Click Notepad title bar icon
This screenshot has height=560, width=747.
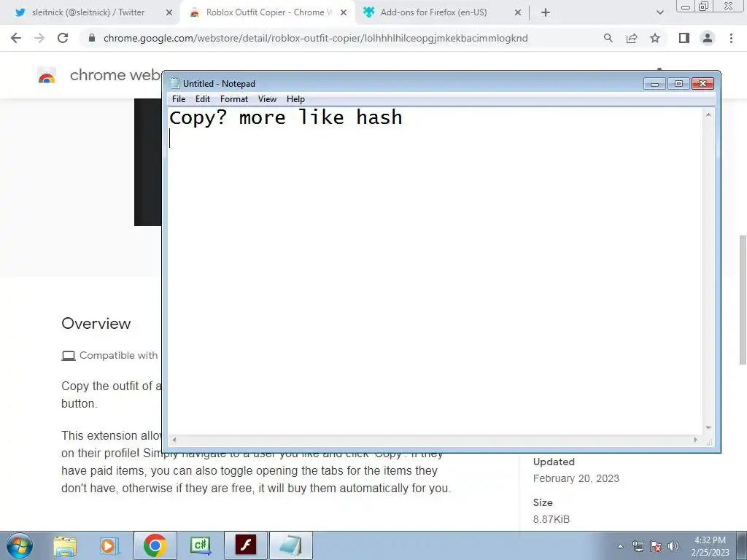[x=175, y=83]
